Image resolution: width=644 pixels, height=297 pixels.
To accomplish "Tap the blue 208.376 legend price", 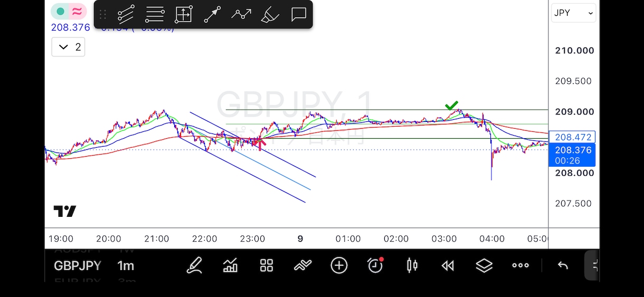I will [x=71, y=27].
